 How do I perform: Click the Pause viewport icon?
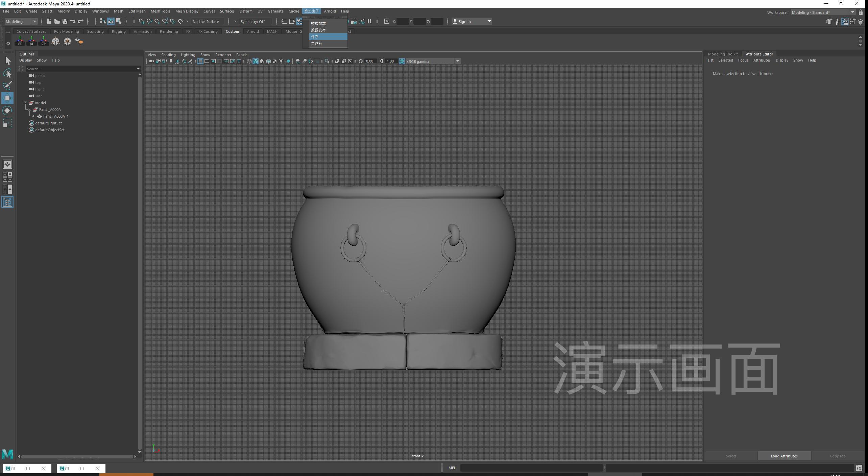pos(369,21)
